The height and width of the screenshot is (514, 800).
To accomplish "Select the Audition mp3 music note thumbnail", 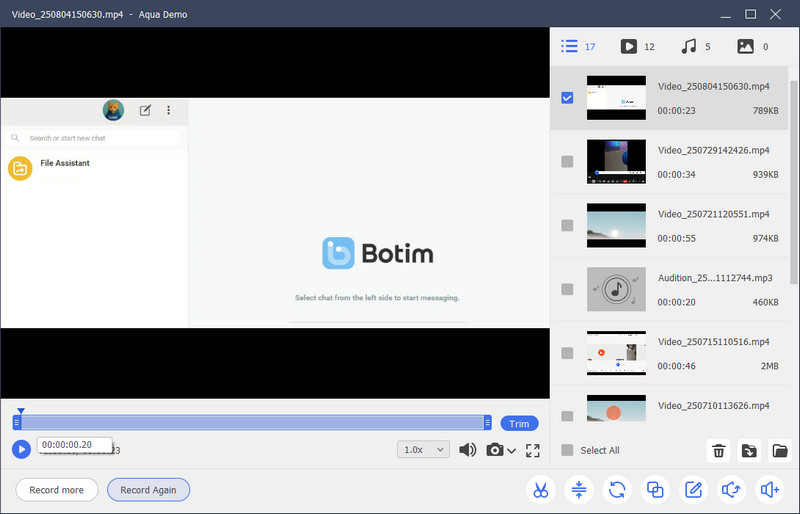I will (616, 289).
